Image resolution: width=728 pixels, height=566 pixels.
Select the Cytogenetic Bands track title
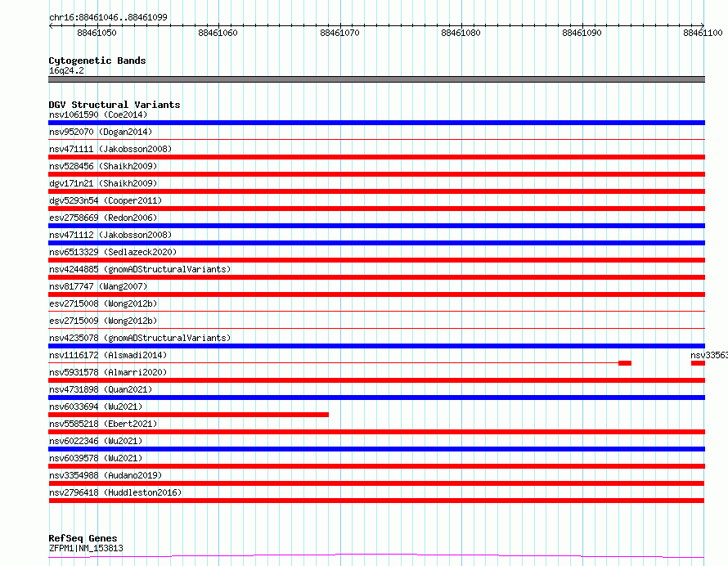click(97, 61)
